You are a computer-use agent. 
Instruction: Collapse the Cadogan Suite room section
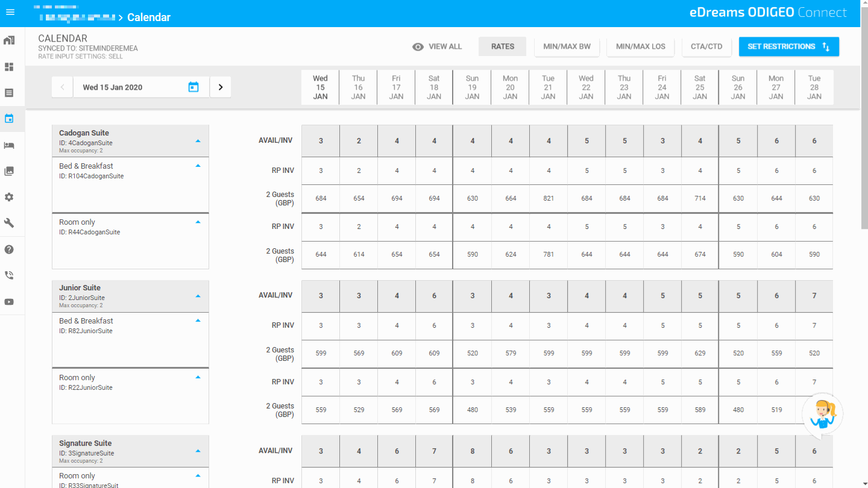point(198,141)
